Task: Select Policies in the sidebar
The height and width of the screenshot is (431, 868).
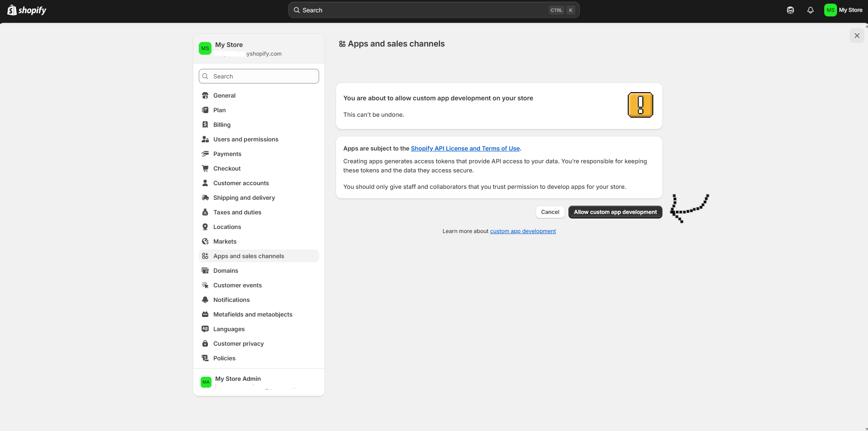Action: (x=259, y=358)
